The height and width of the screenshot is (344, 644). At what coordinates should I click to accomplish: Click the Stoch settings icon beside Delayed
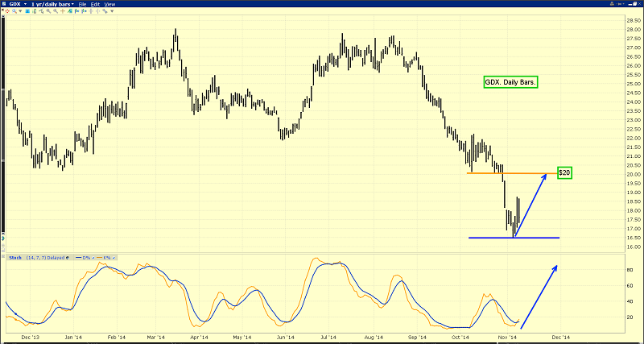point(68,258)
